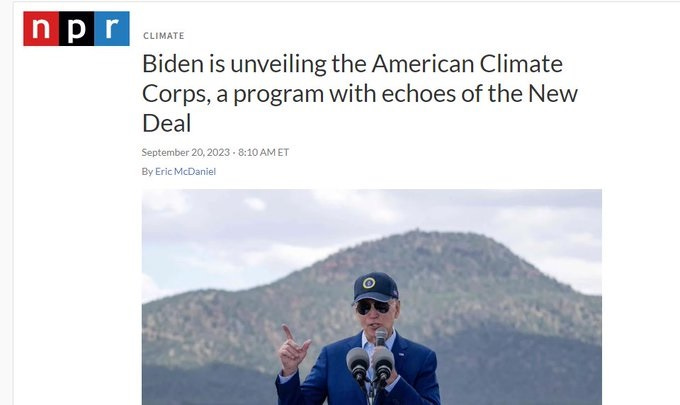
Task: Click the aviator sunglasses in photo
Action: click(x=373, y=307)
